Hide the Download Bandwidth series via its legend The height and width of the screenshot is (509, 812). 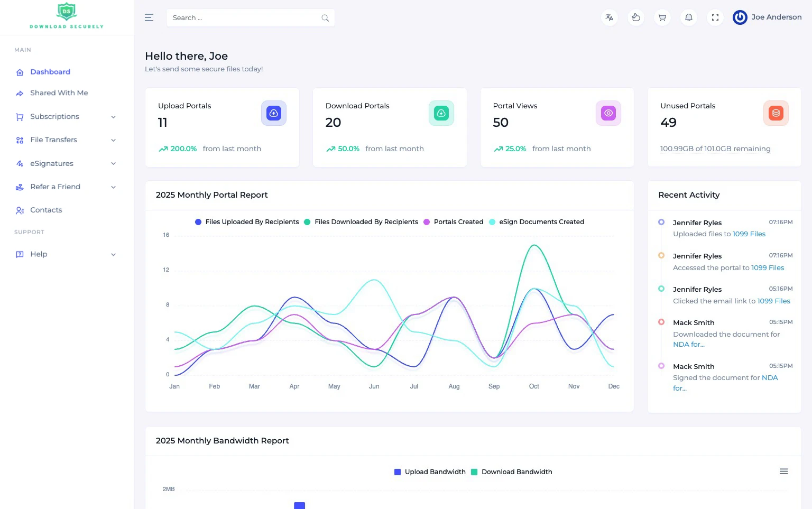tap(511, 471)
